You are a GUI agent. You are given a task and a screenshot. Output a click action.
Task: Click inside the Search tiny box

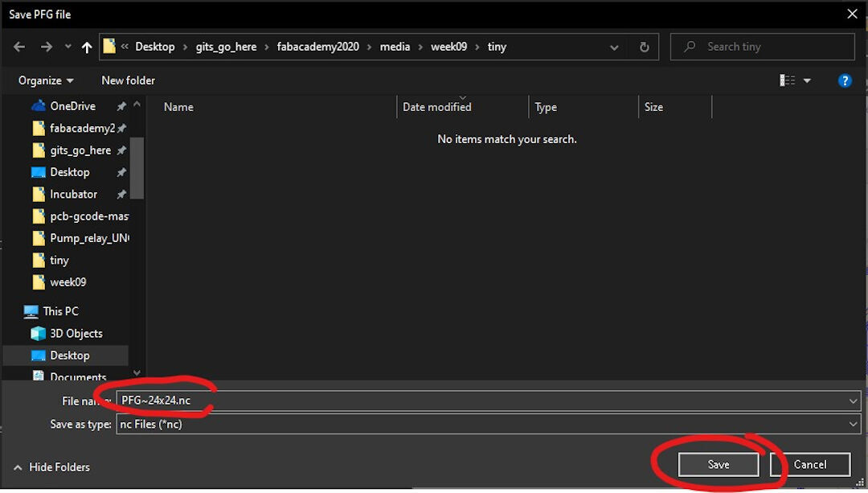point(762,46)
